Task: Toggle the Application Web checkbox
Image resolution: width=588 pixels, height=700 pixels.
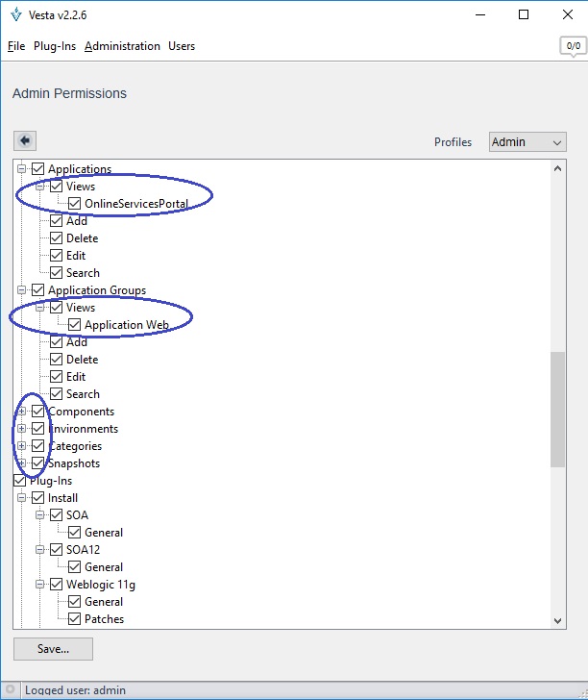Action: coord(75,325)
